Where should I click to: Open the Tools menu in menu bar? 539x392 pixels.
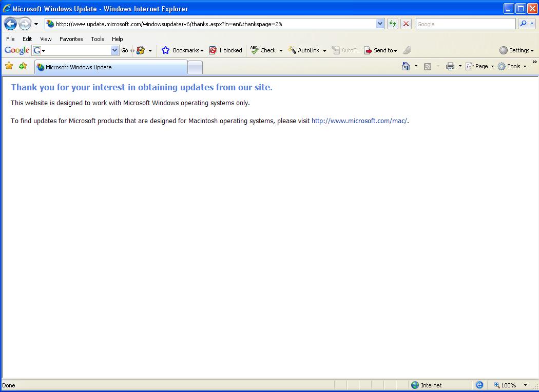coord(98,39)
